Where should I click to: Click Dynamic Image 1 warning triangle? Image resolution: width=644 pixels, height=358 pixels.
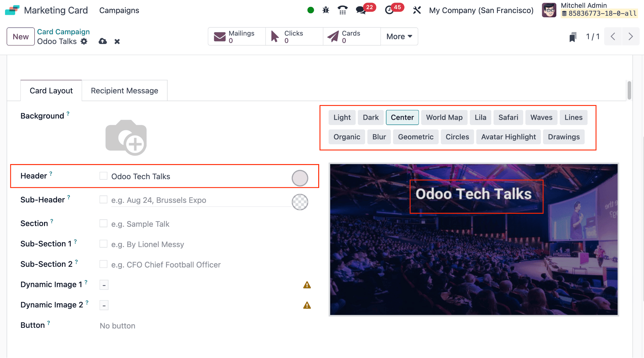[307, 285]
